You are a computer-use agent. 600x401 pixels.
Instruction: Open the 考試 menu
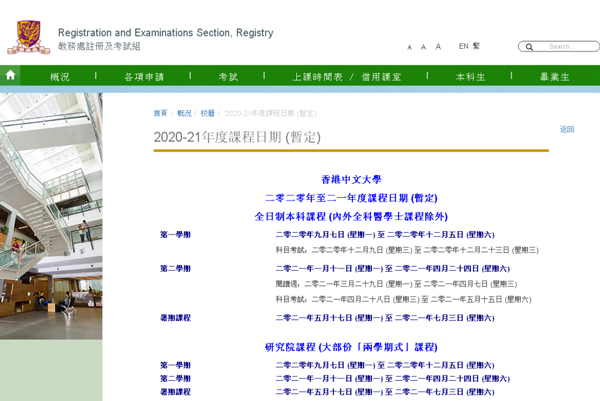(x=228, y=77)
